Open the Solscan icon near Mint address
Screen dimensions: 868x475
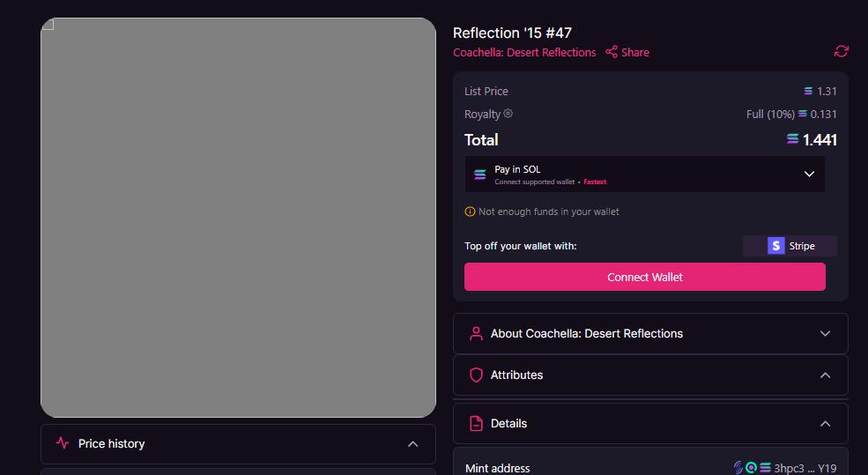click(751, 468)
